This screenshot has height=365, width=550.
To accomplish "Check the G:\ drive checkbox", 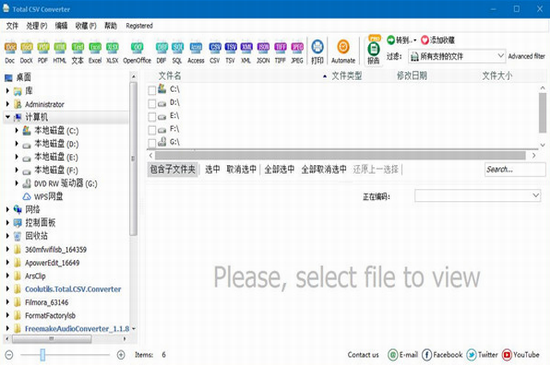I will click(152, 143).
